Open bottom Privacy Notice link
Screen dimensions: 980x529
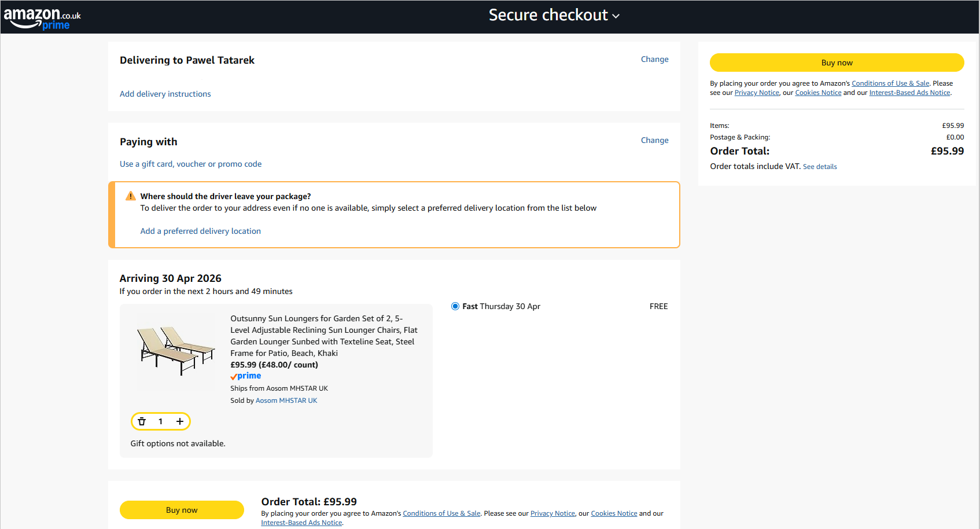pyautogui.click(x=552, y=513)
